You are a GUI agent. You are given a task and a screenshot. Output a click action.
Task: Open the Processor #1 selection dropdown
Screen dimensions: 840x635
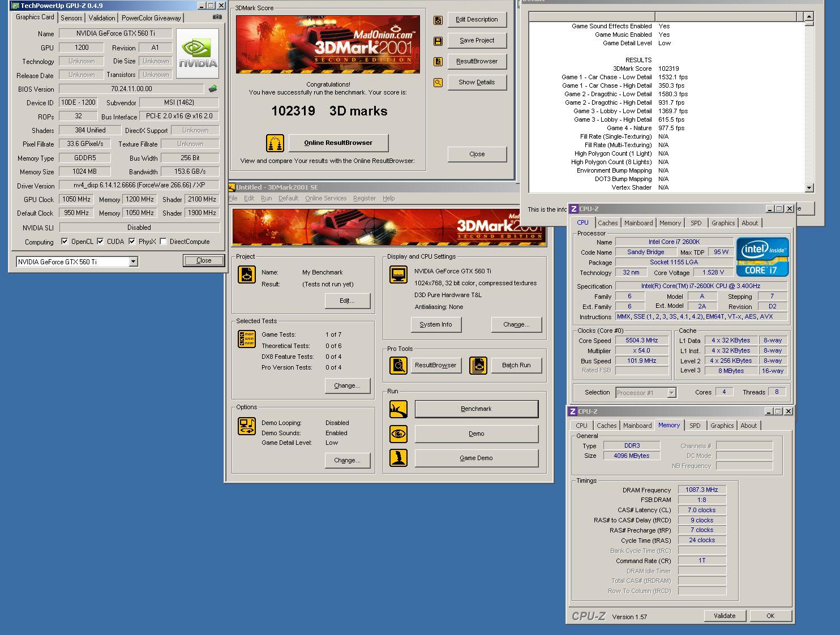[671, 392]
